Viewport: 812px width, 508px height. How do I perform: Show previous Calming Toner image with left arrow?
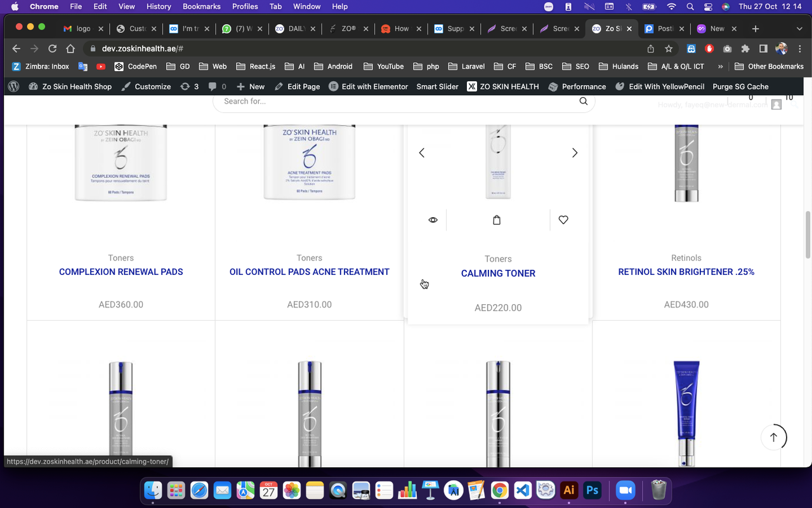[x=422, y=153]
